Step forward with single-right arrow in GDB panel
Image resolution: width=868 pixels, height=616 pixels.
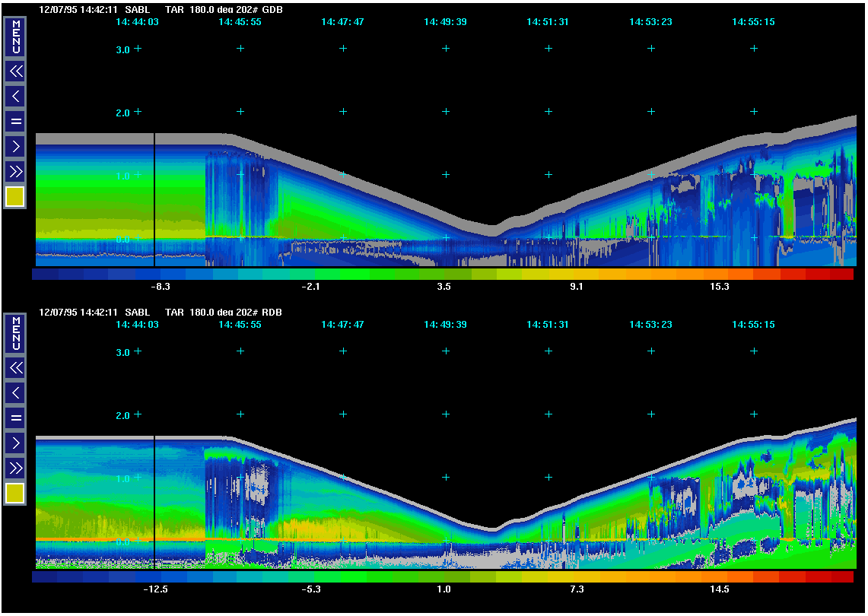[15, 145]
